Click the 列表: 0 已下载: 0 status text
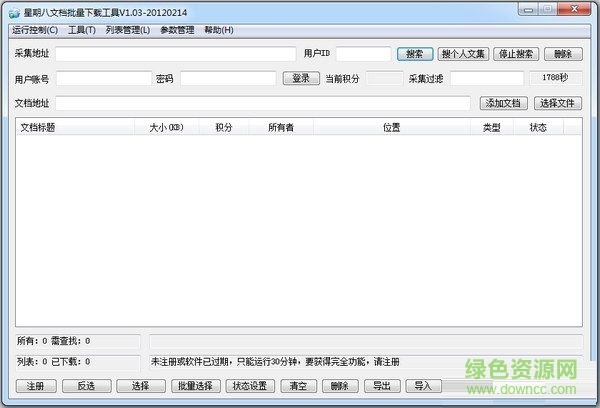 tap(54, 361)
